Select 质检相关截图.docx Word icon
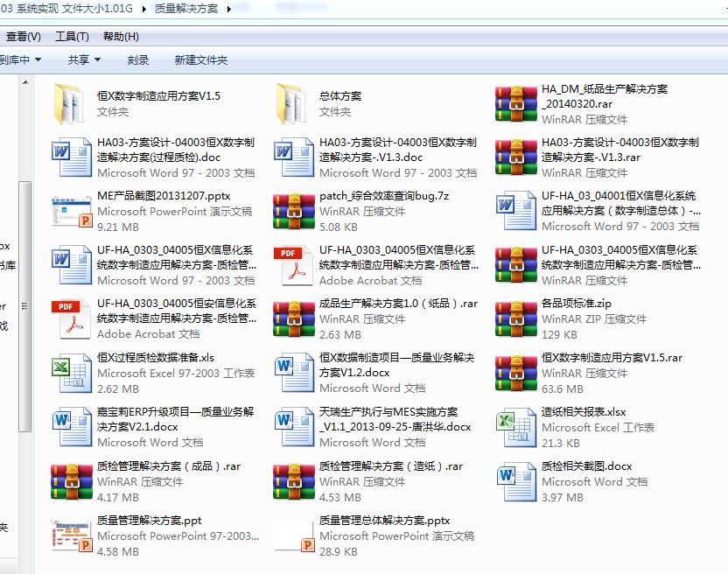 pos(516,481)
